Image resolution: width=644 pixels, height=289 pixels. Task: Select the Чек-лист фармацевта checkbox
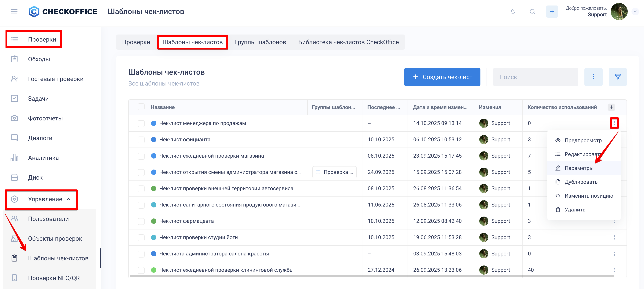pyautogui.click(x=141, y=221)
